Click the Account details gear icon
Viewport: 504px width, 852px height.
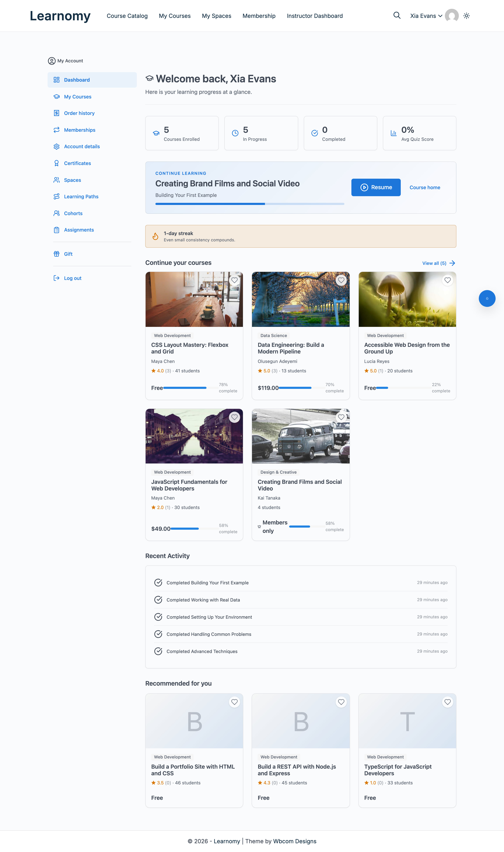pos(56,146)
